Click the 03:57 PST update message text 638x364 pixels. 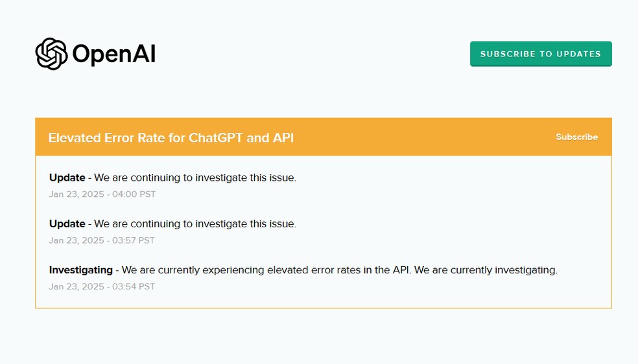(195, 224)
